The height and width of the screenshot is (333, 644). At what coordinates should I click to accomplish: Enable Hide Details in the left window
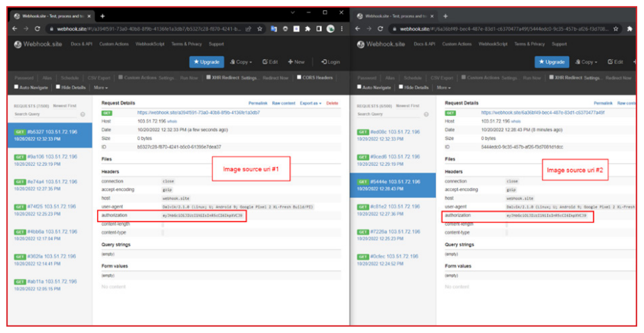(x=58, y=87)
